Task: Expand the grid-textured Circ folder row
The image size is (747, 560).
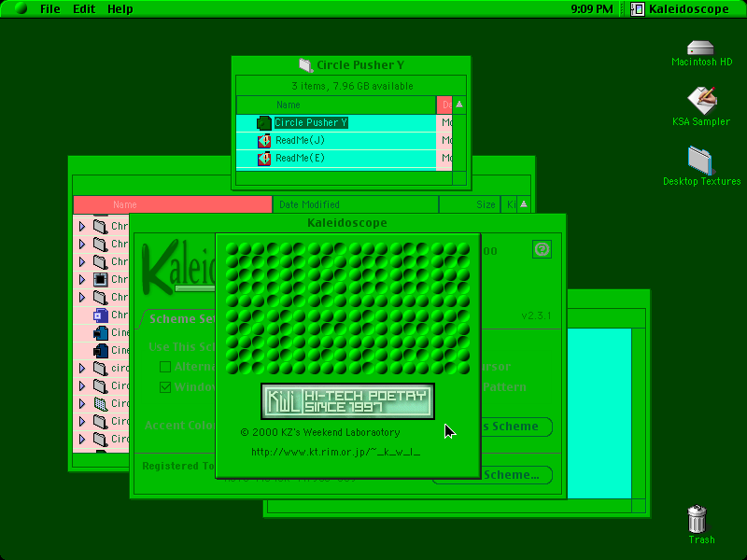Action: (x=82, y=404)
